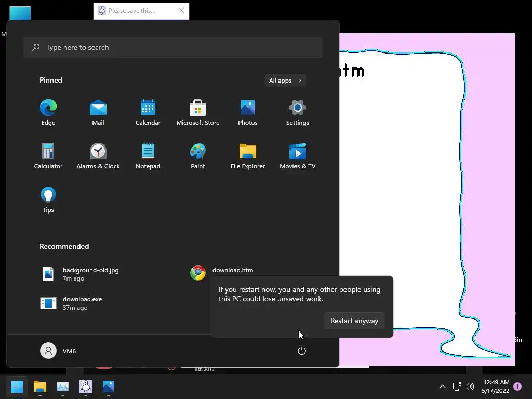The height and width of the screenshot is (399, 532).
Task: Launch the Calculator app
Action: click(x=48, y=156)
